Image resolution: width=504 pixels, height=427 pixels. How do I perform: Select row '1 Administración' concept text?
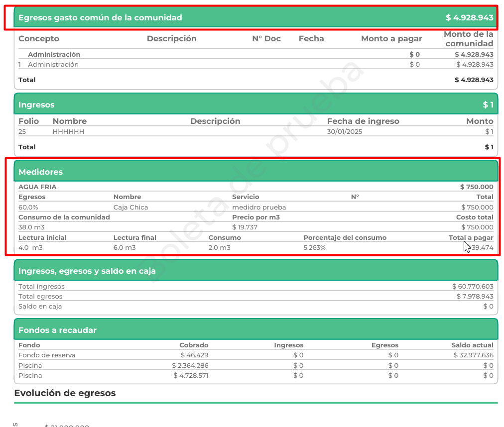point(53,65)
